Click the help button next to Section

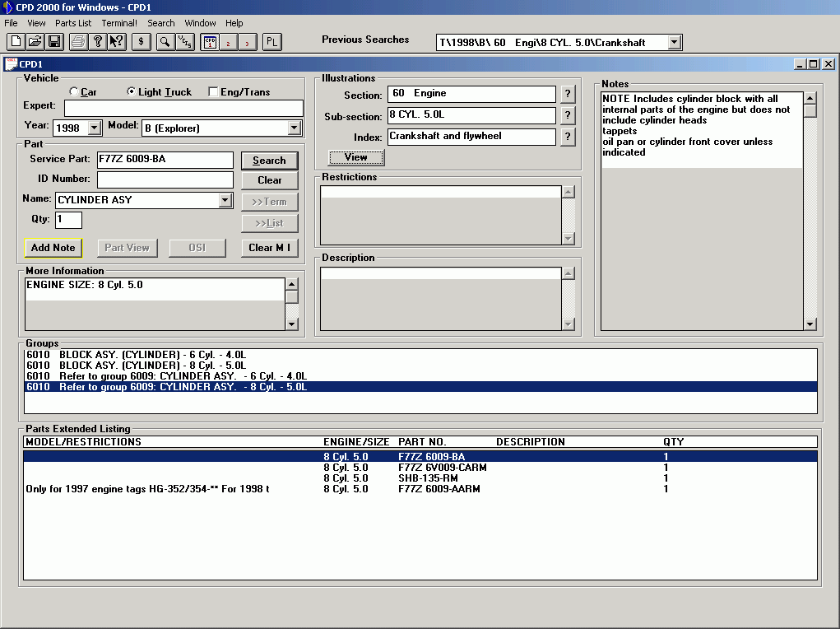[x=568, y=94]
